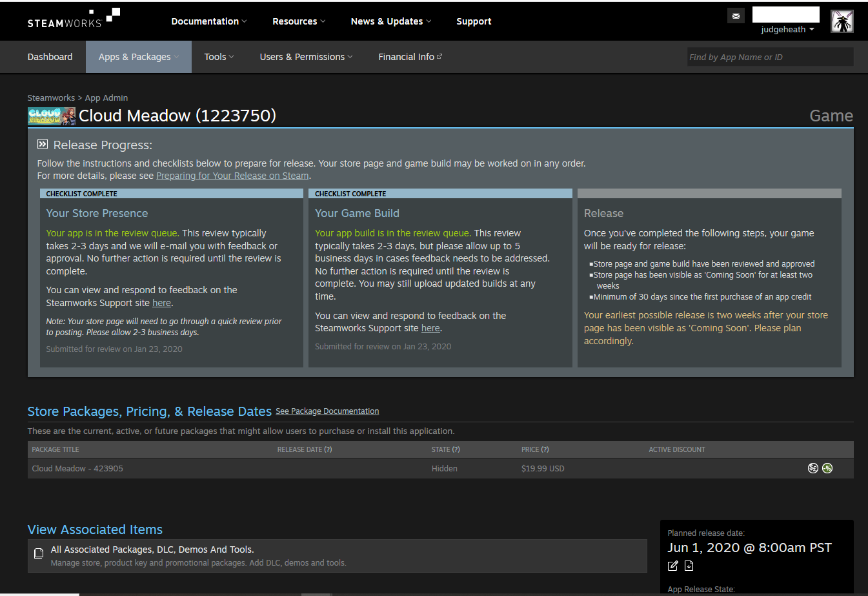
Task: Open All Associated Packages, DLC, Demos And Tools
Action: [152, 550]
